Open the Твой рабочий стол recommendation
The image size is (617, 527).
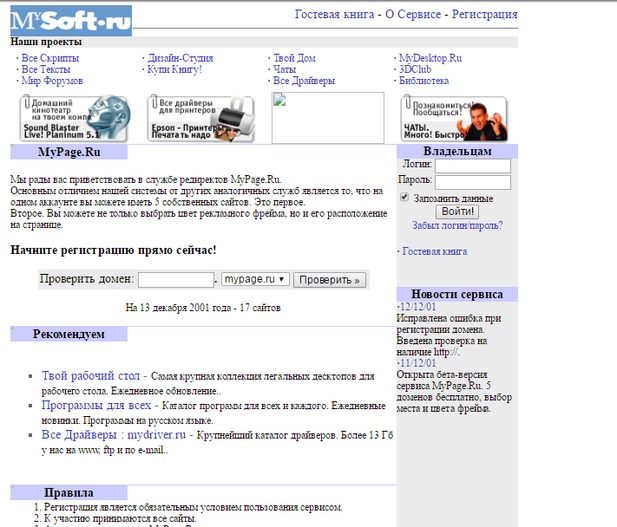pos(91,376)
